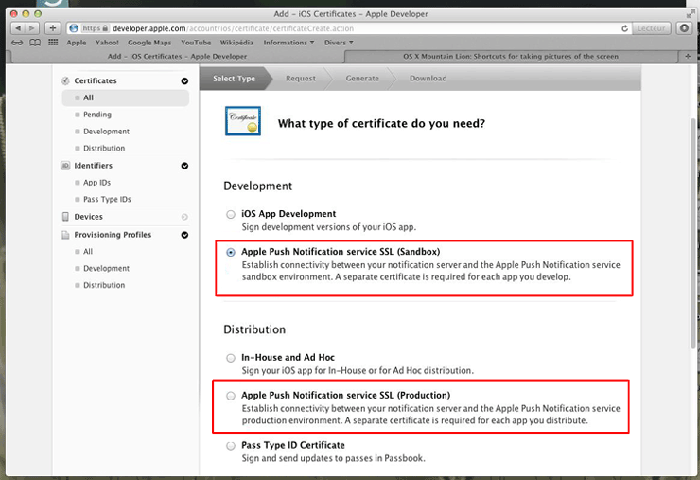Collapse the Identifiers section arrow
Screen dimensions: 700x480
[184, 166]
